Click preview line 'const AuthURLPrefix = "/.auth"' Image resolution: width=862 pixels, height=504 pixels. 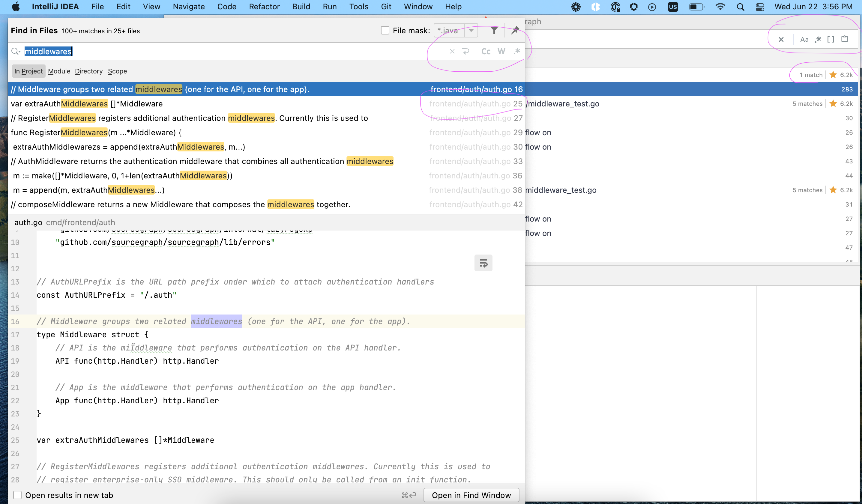(x=106, y=295)
